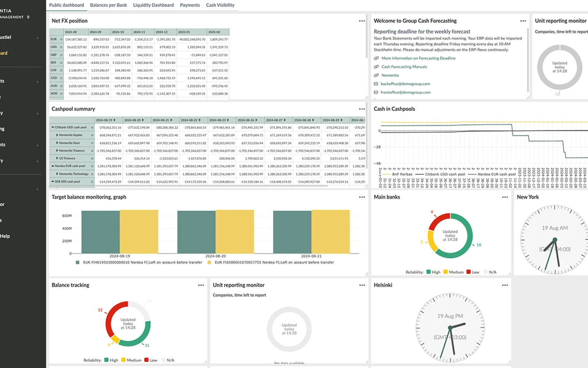Click the backoffice@demogroup.com email link
This screenshot has width=588, height=368.
coord(405,84)
